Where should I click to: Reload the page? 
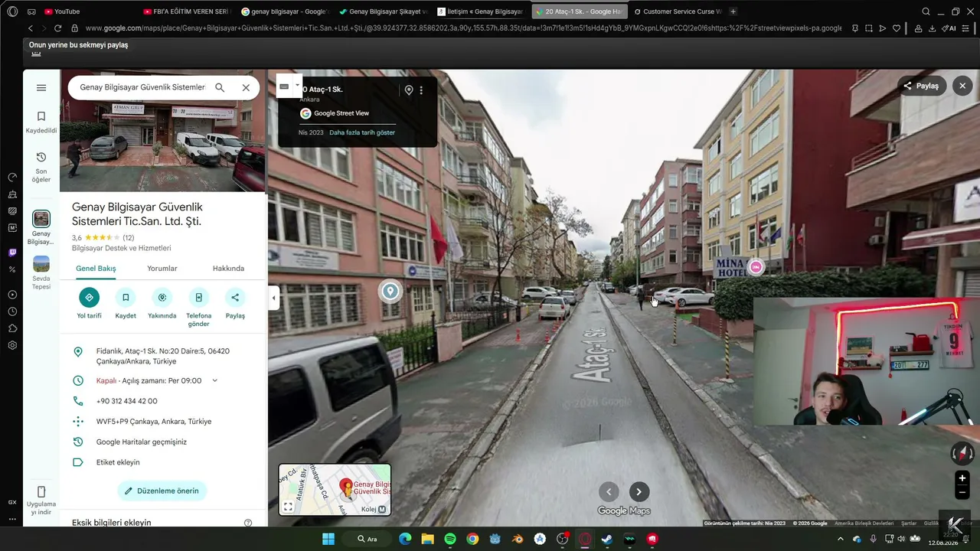(57, 28)
